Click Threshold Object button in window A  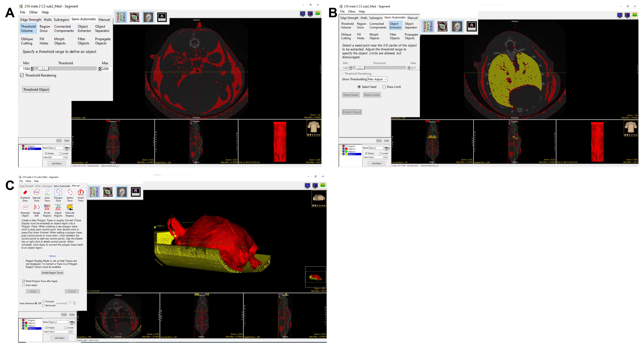point(36,89)
